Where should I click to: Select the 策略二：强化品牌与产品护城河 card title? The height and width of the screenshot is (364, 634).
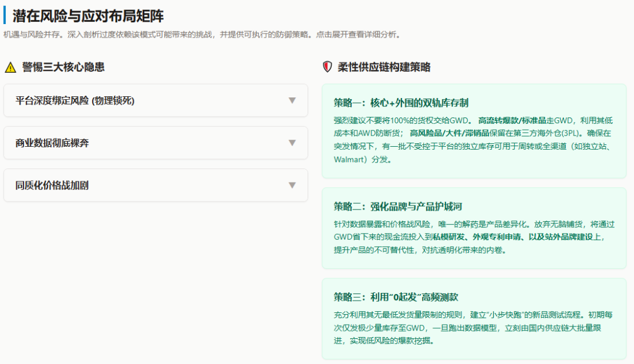[x=398, y=206]
